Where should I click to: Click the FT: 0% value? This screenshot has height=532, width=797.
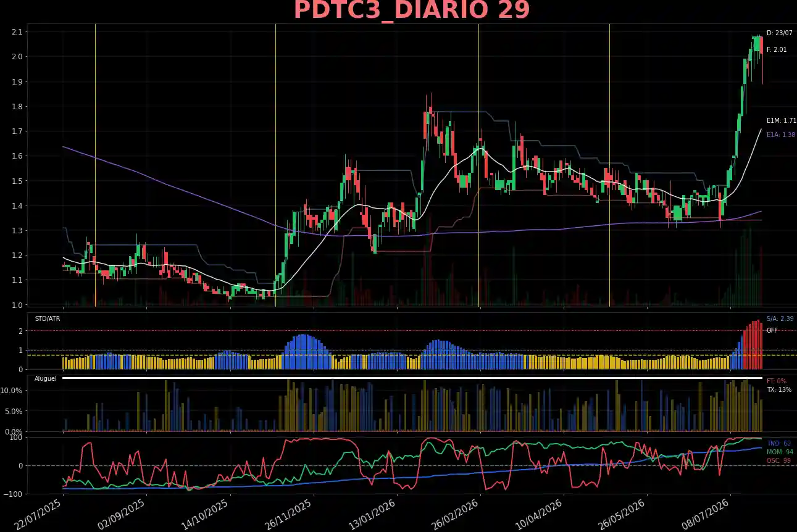(777, 381)
